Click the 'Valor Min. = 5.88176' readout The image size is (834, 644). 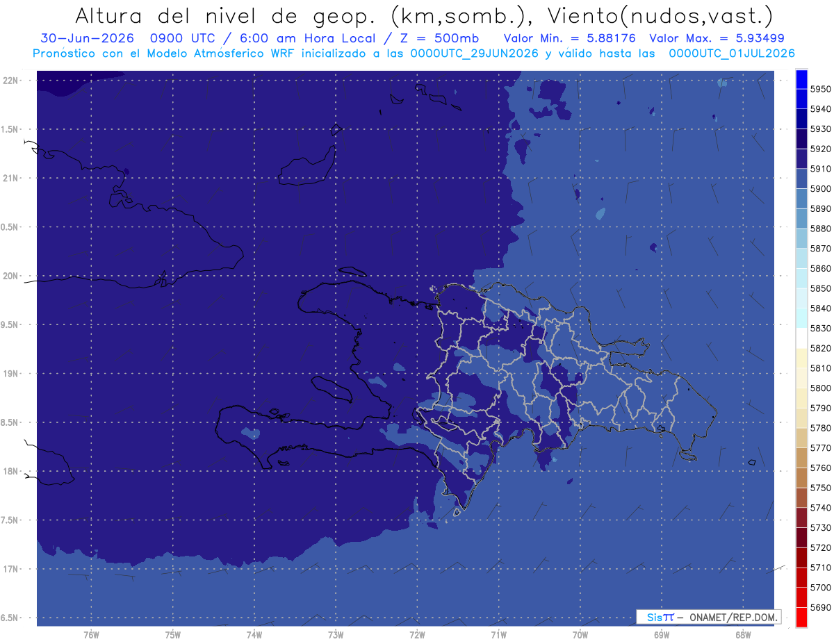tap(570, 38)
